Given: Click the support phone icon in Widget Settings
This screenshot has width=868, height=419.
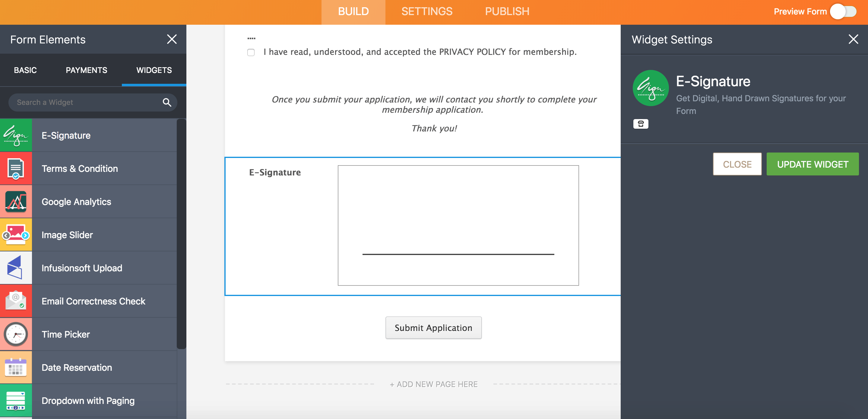Looking at the screenshot, I should 641,124.
